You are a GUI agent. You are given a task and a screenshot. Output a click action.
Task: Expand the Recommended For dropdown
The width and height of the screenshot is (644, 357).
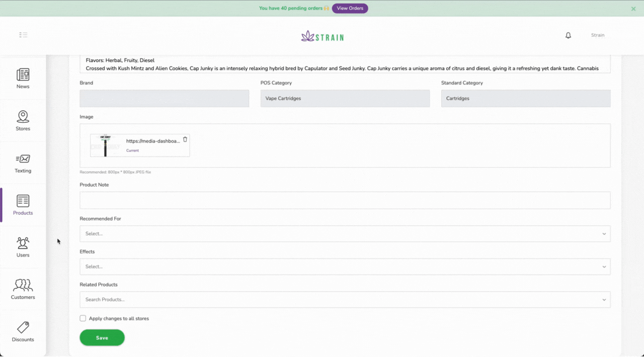[x=345, y=234]
